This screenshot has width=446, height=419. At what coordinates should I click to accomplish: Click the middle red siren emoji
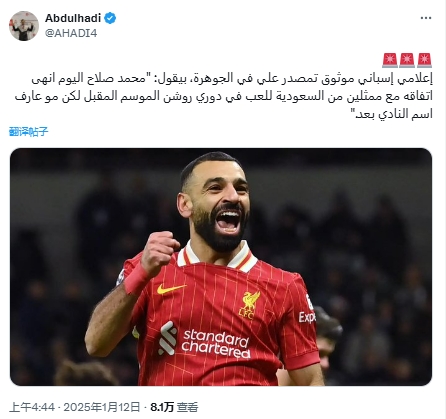coord(407,60)
